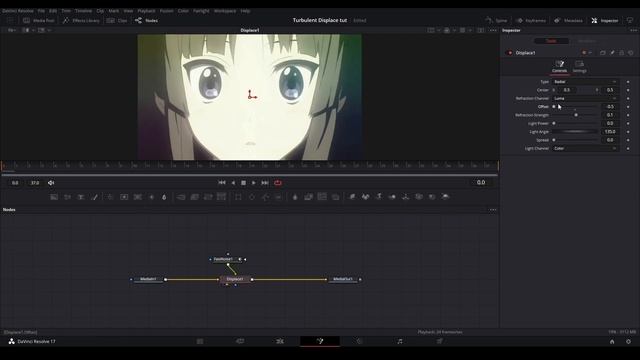Select the Settings tab of Displace1

579,67
